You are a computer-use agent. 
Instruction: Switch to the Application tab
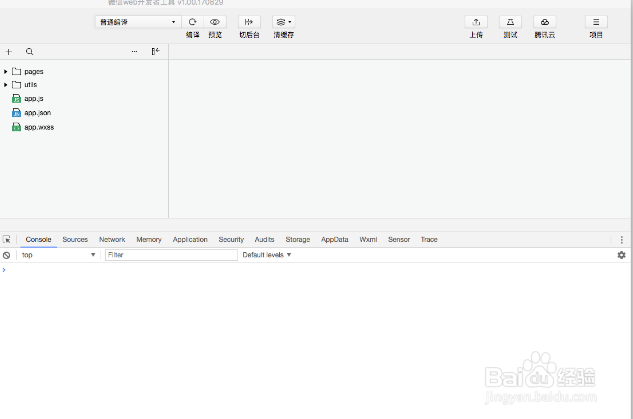pyautogui.click(x=190, y=239)
